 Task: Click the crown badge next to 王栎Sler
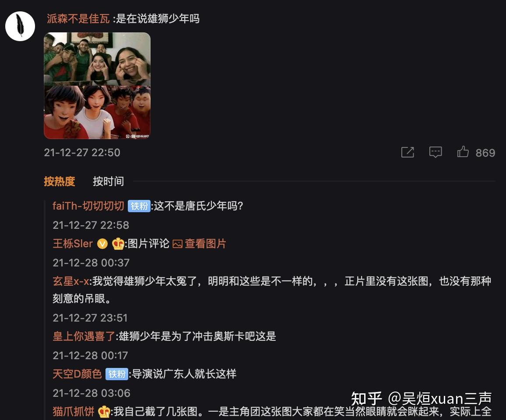pos(118,244)
